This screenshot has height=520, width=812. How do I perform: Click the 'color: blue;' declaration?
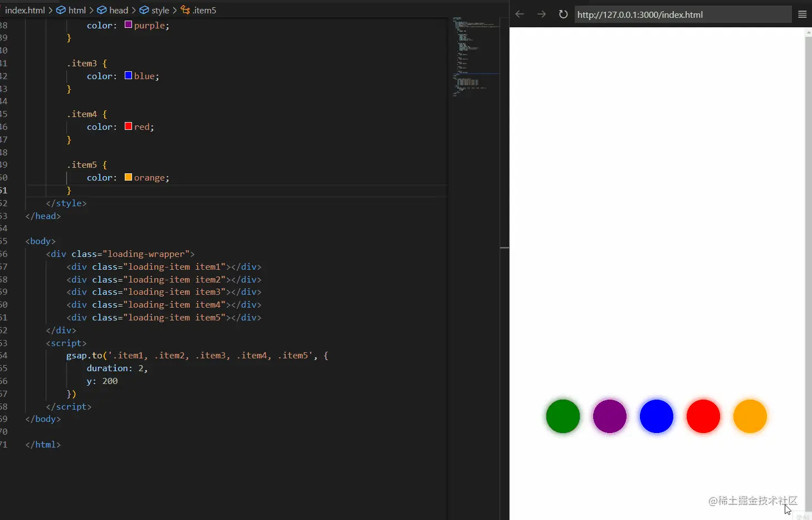(x=123, y=76)
